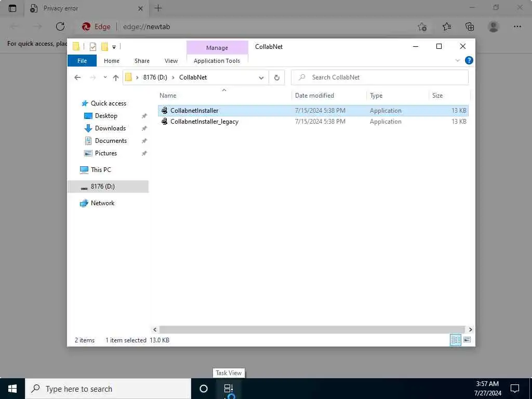Image resolution: width=532 pixels, height=399 pixels.
Task: Click the CollabnetInstaller application icon
Action: click(164, 110)
